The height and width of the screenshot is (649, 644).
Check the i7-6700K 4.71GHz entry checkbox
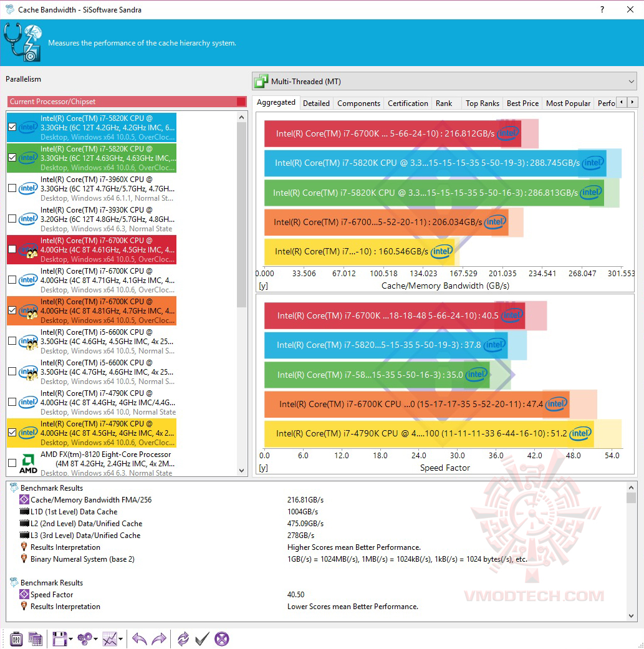click(x=12, y=280)
